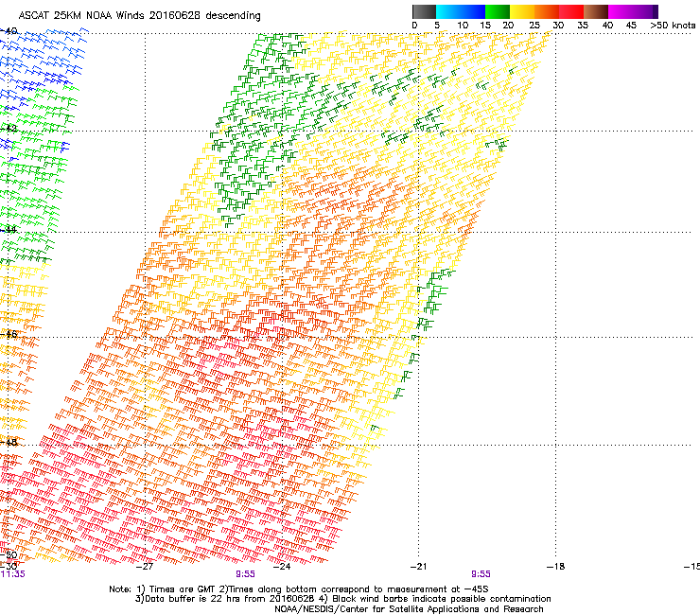Click the '5' label under the color legend
The height and width of the screenshot is (615, 700).
coord(437,26)
